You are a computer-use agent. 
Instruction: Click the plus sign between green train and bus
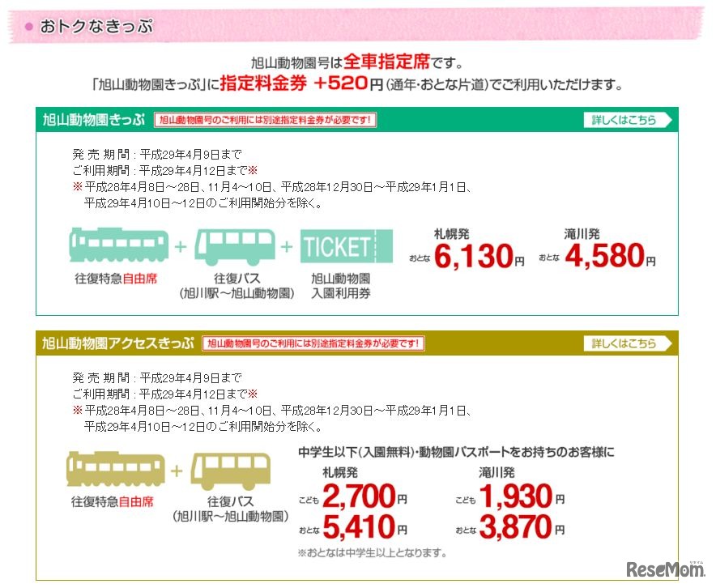coord(181,246)
